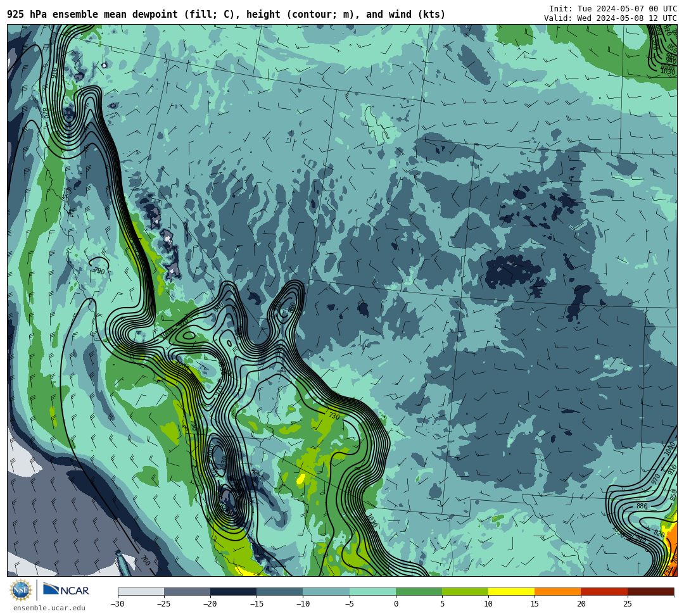Click the positive '25' colorbar tick label
The width and height of the screenshot is (684, 616).
(627, 604)
